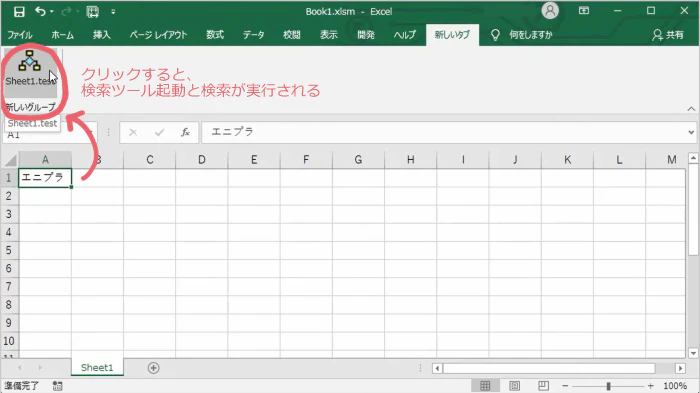This screenshot has height=393, width=700.
Task: Open the 表示 ribbon tab
Action: pos(329,35)
